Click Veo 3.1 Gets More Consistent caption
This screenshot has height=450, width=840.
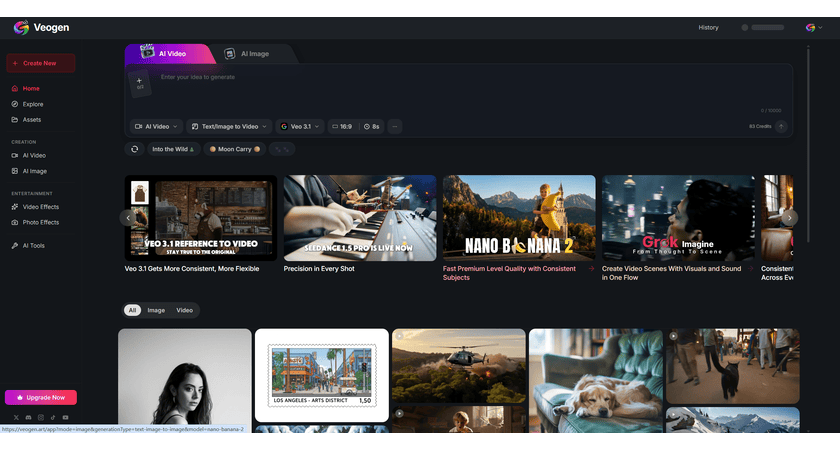(x=192, y=269)
